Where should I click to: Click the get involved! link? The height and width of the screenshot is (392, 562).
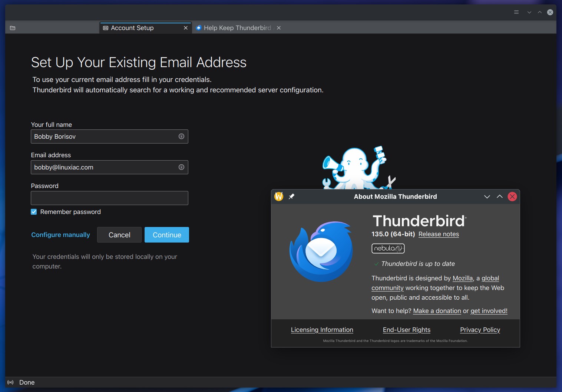coord(489,311)
